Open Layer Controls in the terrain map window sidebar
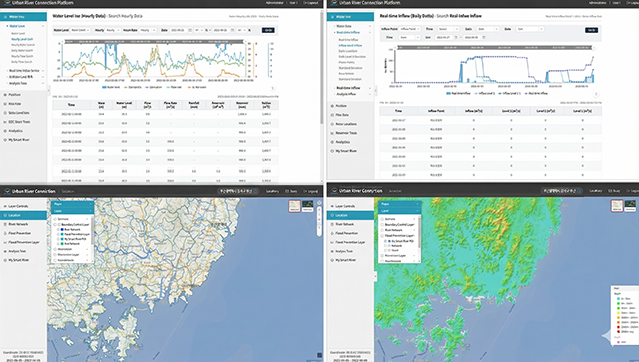The height and width of the screenshot is (362, 639). click(x=345, y=206)
